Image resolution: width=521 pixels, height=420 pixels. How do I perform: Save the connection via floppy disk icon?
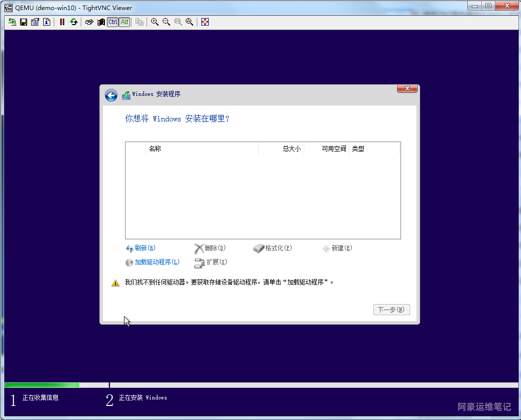(24, 22)
